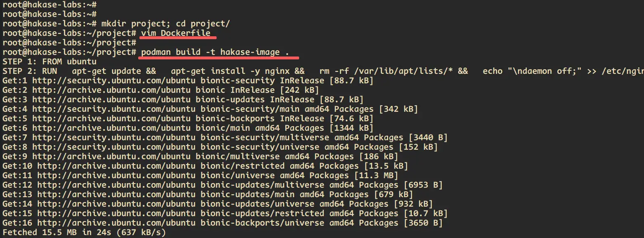
Task: Click the Get:9 bionic/multiverse Packages line
Action: click(x=200, y=157)
